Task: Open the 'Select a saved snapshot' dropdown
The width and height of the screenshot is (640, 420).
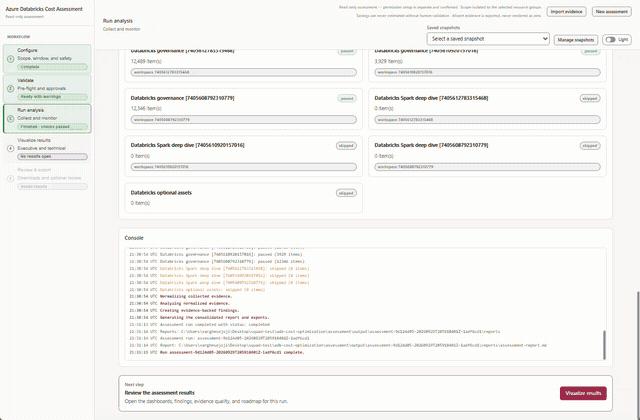Action: click(x=488, y=39)
